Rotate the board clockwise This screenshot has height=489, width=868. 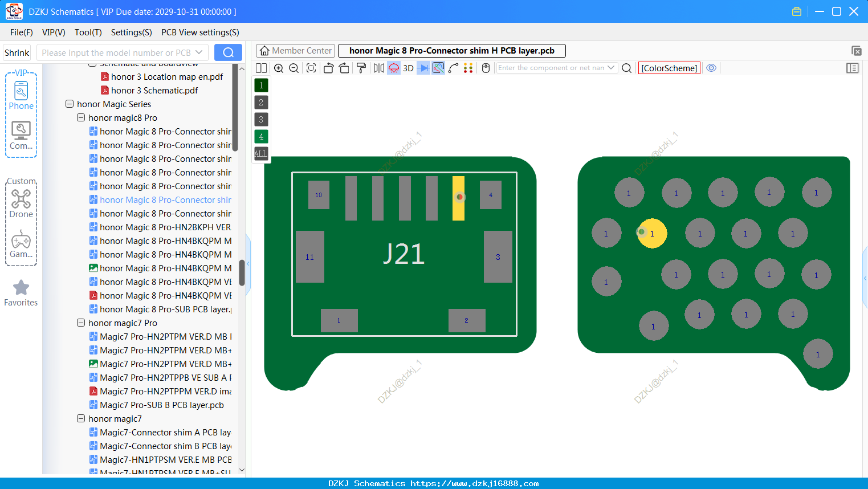click(344, 68)
